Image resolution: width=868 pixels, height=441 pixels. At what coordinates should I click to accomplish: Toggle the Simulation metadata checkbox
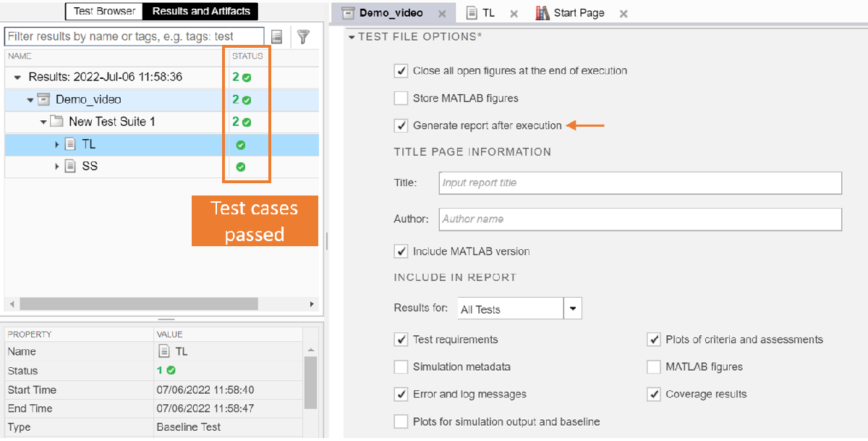[x=401, y=367]
